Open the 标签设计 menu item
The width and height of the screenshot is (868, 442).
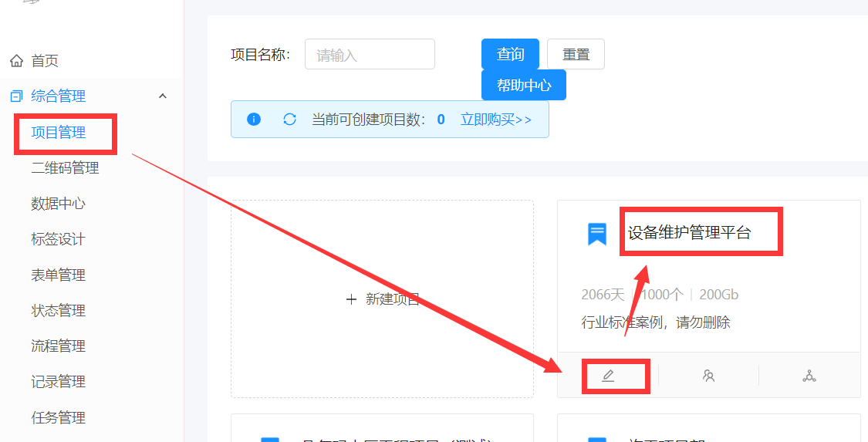click(x=59, y=239)
